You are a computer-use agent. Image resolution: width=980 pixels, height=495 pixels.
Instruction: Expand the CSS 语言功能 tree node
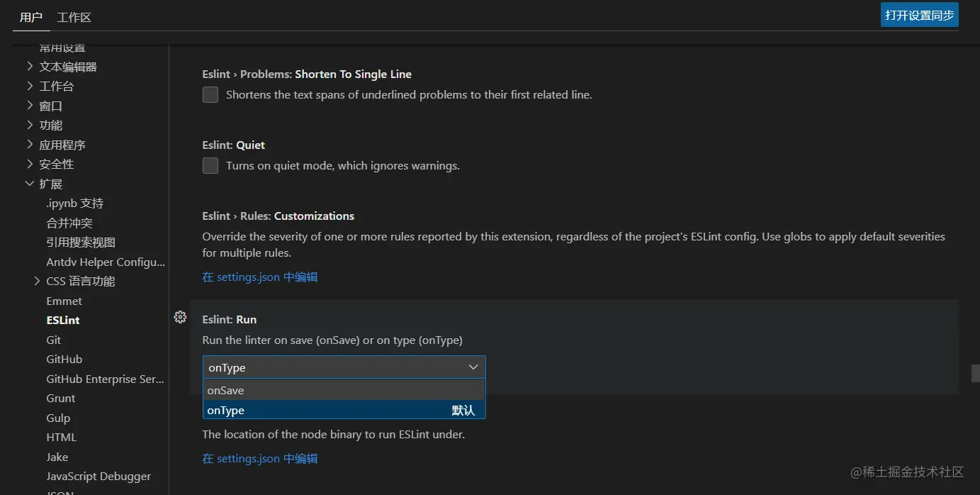(x=38, y=282)
